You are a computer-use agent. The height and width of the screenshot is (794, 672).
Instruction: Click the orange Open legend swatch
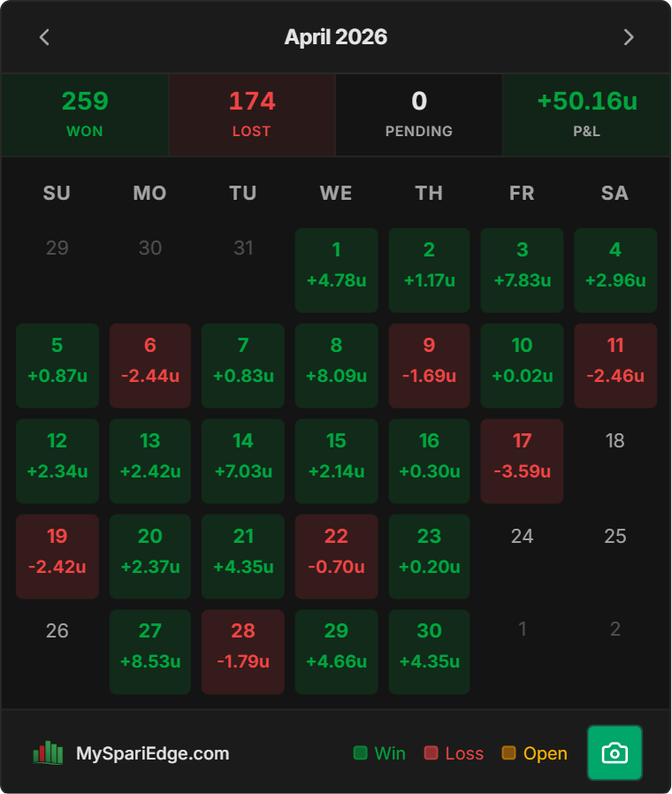point(508,753)
